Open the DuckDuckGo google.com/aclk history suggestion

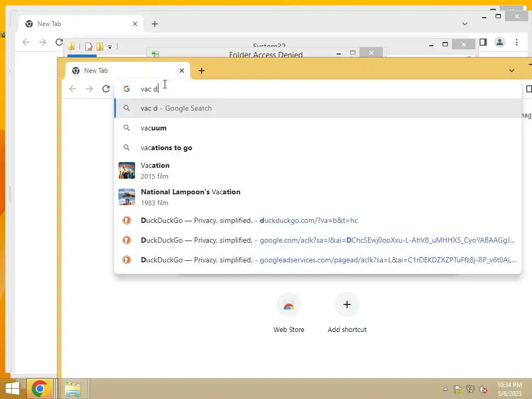click(x=318, y=240)
